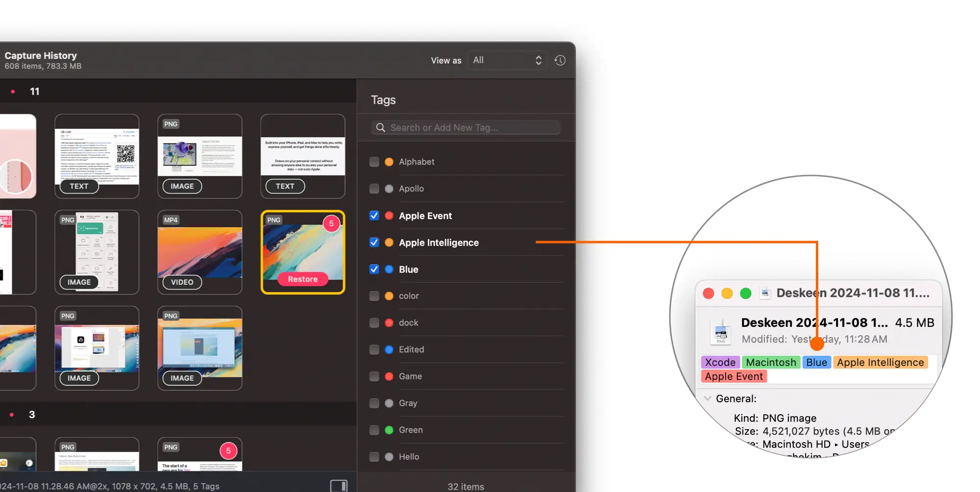This screenshot has height=492, width=980.
Task: Click IMAGE label on desktop windows PNG
Action: 79,378
